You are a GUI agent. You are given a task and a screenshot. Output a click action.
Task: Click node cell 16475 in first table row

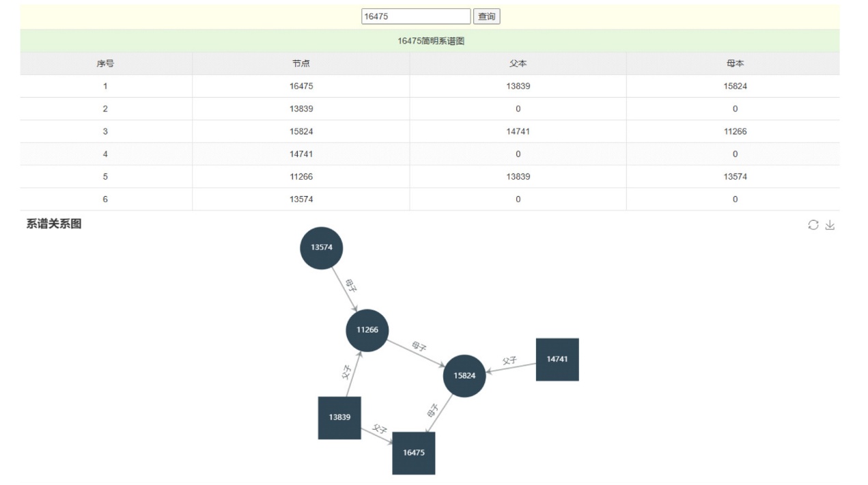[301, 86]
